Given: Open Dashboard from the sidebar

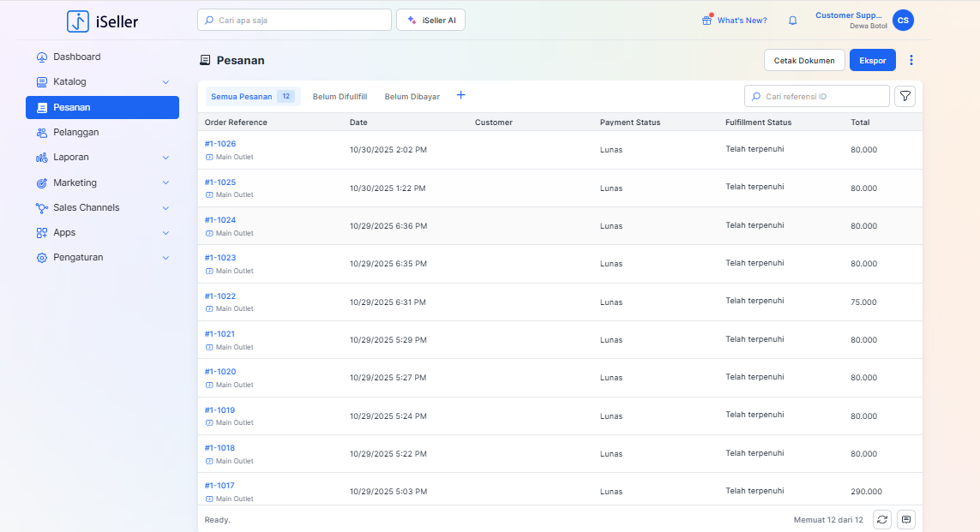Looking at the screenshot, I should coord(76,57).
